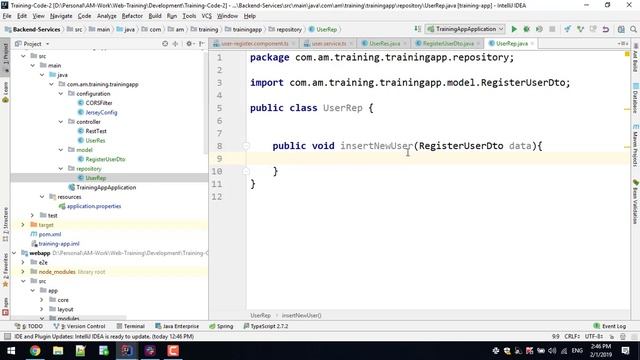Click the lock read-only toggle in status bar
Viewport: 640px width, 360px height.
[x=612, y=336]
